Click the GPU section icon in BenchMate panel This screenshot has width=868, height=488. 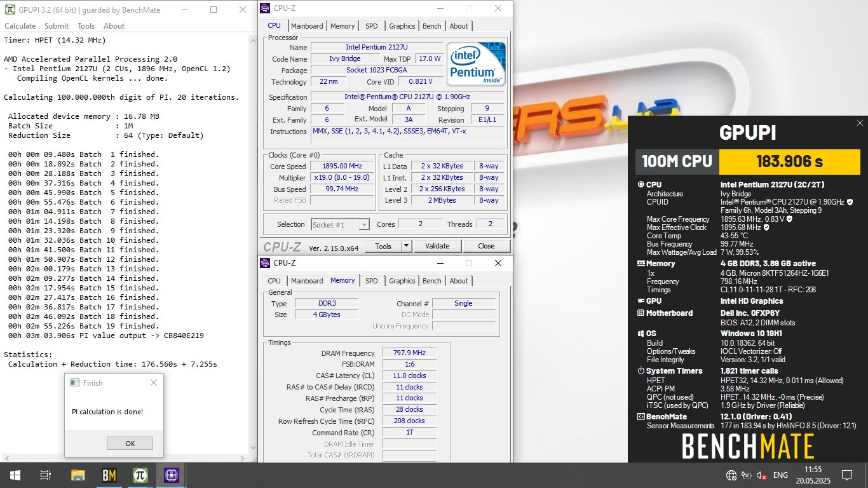pos(641,301)
